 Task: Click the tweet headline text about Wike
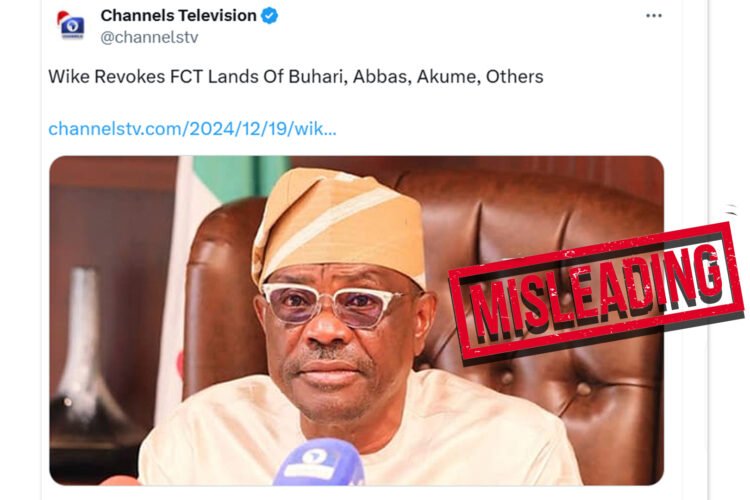pyautogui.click(x=296, y=77)
